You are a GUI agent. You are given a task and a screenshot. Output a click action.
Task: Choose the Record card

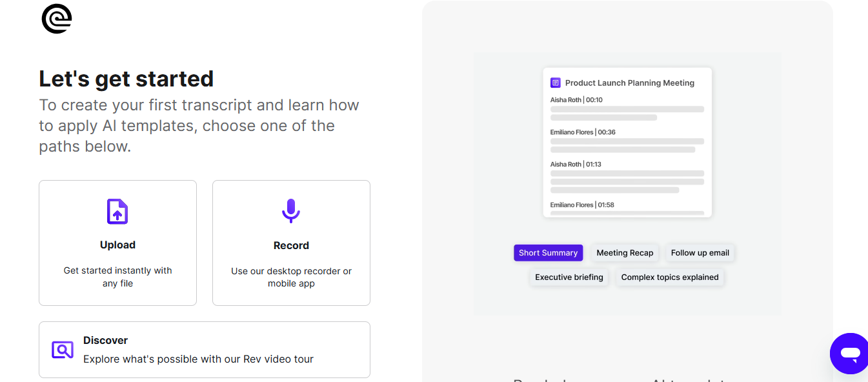[291, 243]
